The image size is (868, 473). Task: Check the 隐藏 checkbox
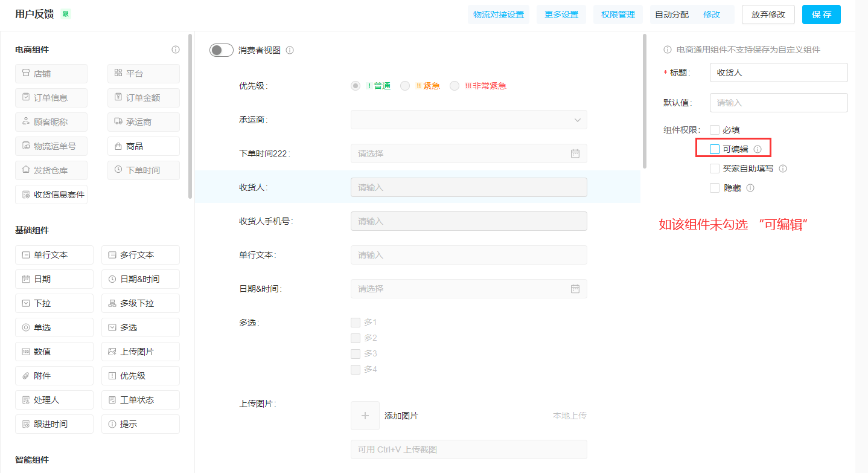click(715, 188)
